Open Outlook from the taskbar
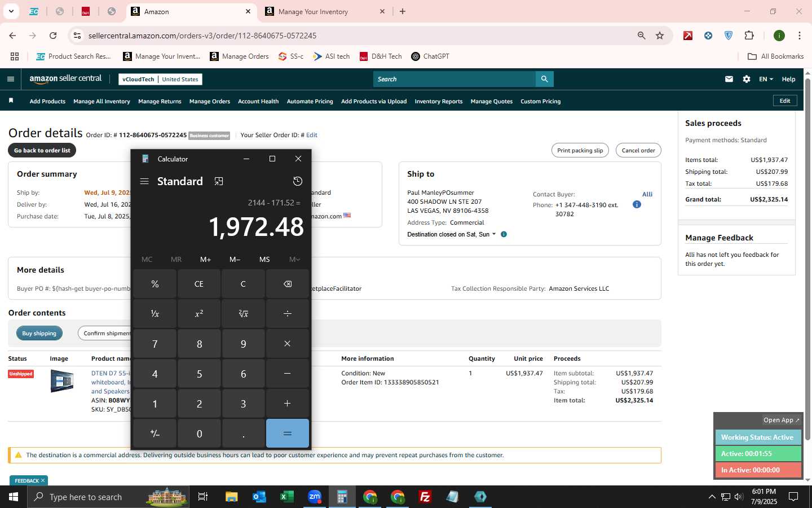This screenshot has height=508, width=812. pos(259,497)
